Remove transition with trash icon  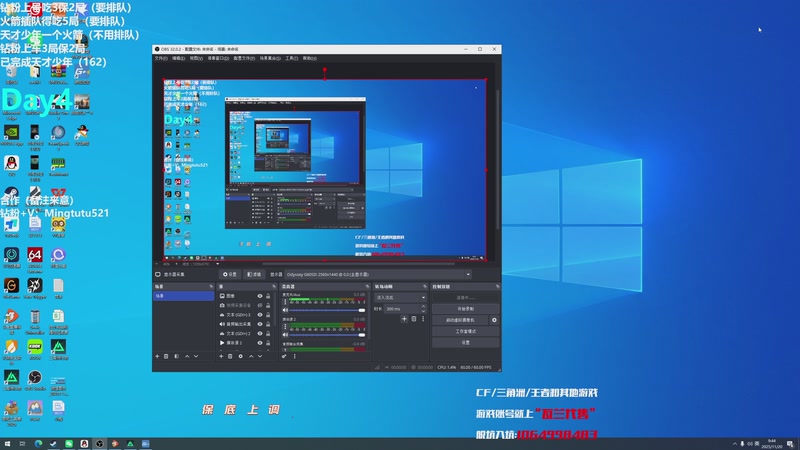(414, 319)
